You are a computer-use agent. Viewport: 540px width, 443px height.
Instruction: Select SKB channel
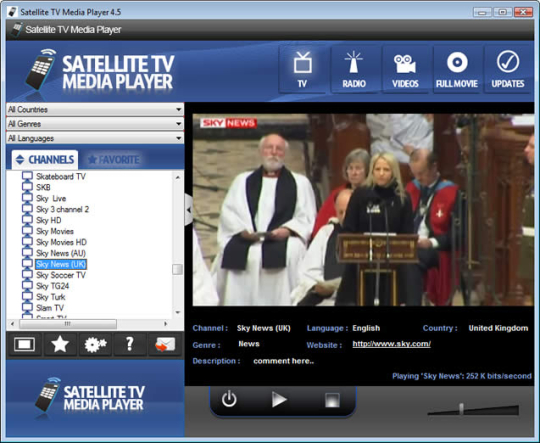(43, 187)
